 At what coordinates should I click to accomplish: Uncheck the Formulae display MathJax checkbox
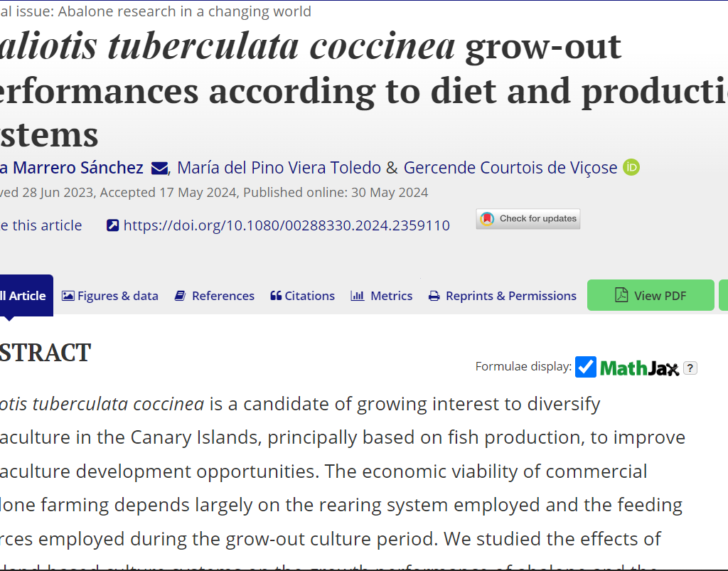tap(586, 367)
